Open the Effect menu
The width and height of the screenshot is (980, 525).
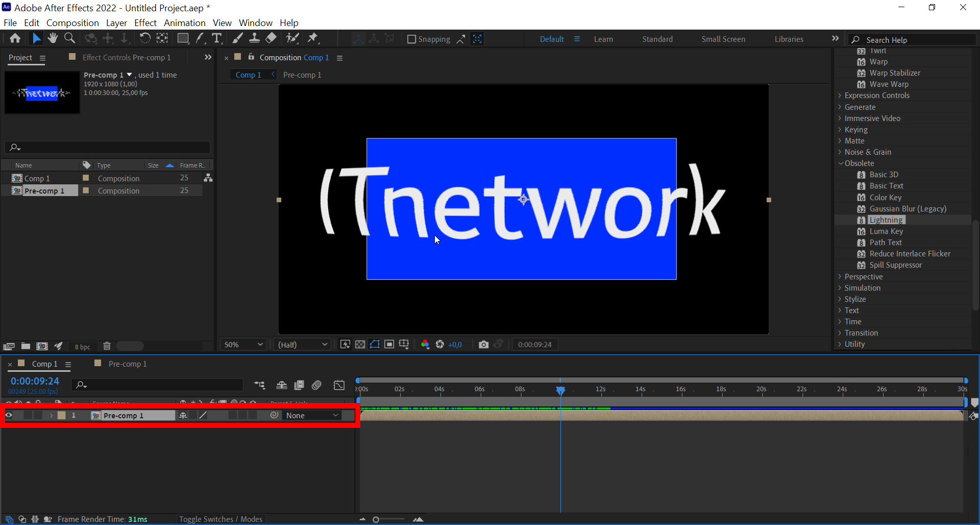click(145, 23)
